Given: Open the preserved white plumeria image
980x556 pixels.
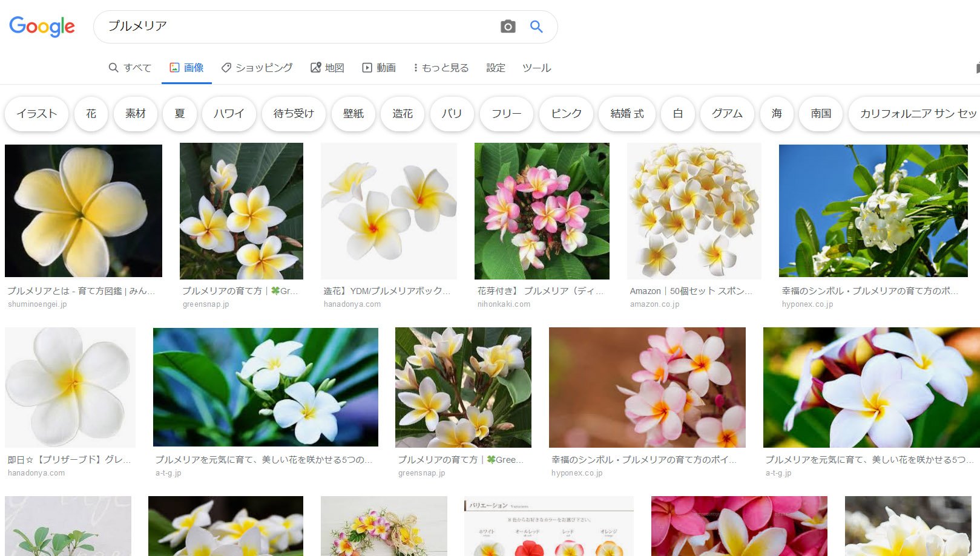Looking at the screenshot, I should pyautogui.click(x=70, y=387).
